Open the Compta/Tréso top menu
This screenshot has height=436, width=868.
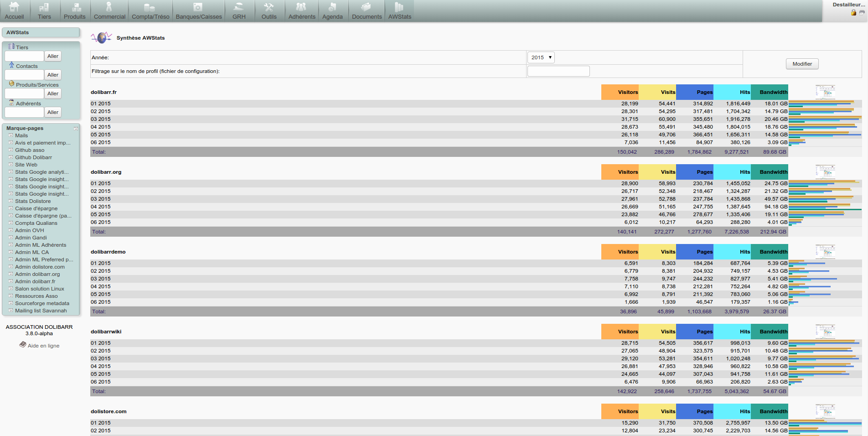[x=150, y=11]
